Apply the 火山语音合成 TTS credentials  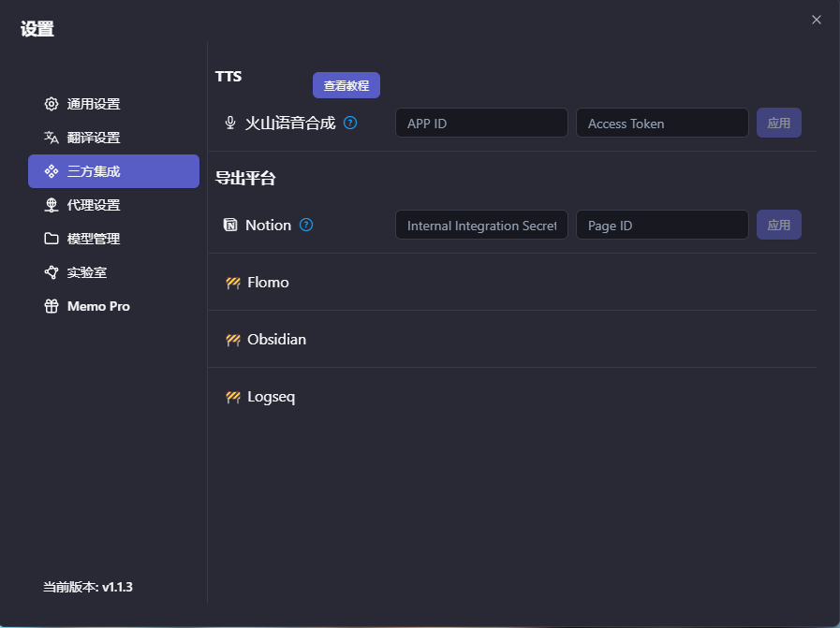point(778,123)
